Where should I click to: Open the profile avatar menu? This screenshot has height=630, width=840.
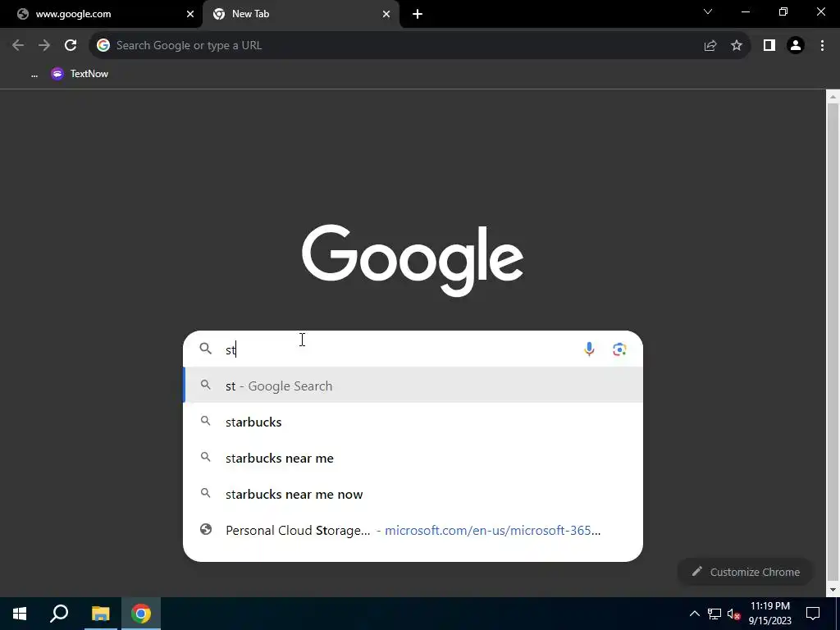796,46
